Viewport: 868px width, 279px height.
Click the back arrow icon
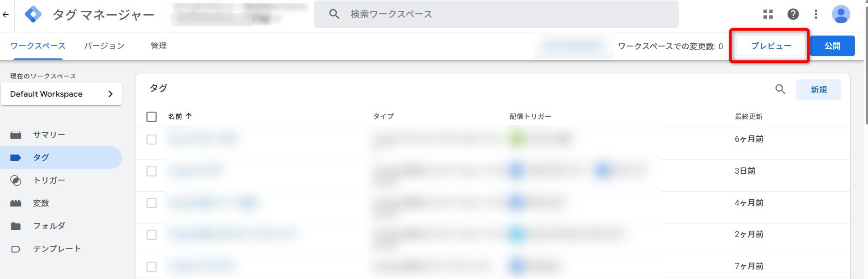[5, 15]
